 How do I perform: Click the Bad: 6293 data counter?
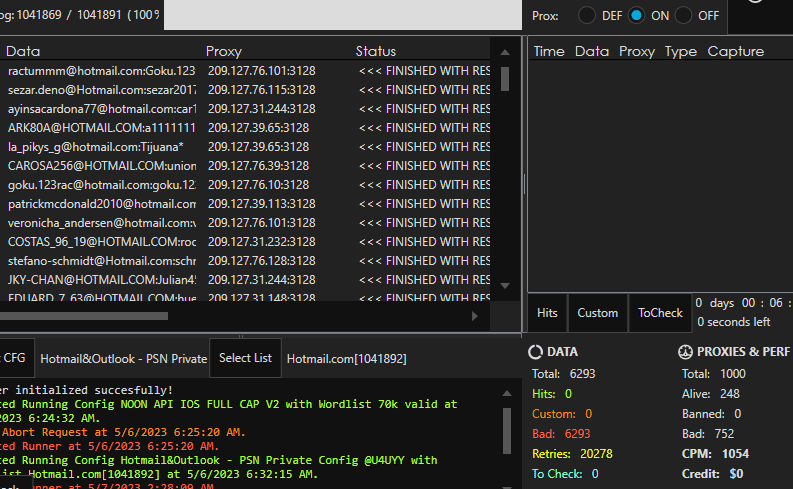click(561, 434)
